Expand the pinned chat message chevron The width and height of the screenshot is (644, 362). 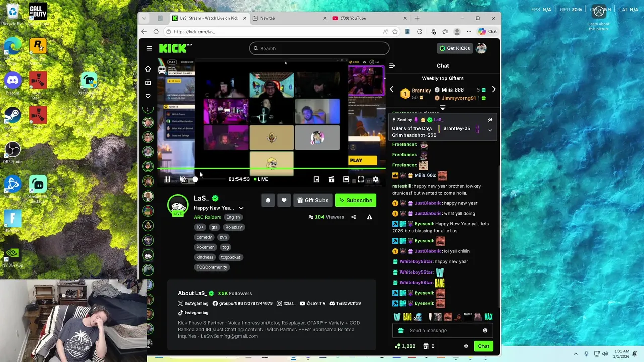(490, 131)
